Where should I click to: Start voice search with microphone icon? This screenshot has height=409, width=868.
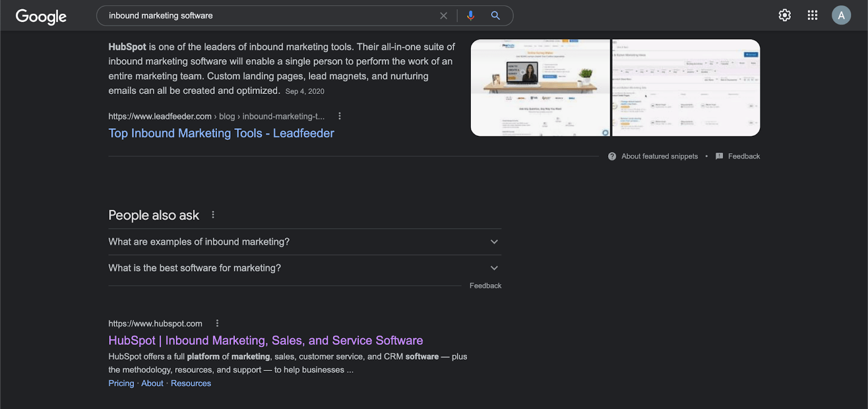tap(470, 16)
